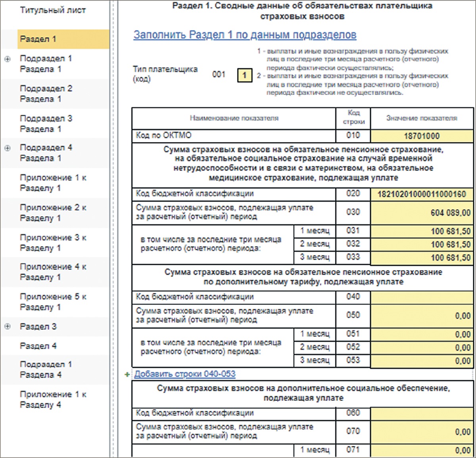Go to Подраздел 3 Раздела 1
The width and height of the screenshot is (476, 458).
(46, 123)
